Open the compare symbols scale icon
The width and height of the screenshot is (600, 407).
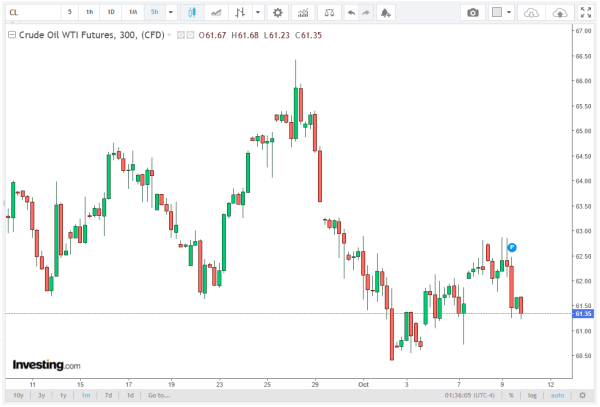click(x=331, y=13)
